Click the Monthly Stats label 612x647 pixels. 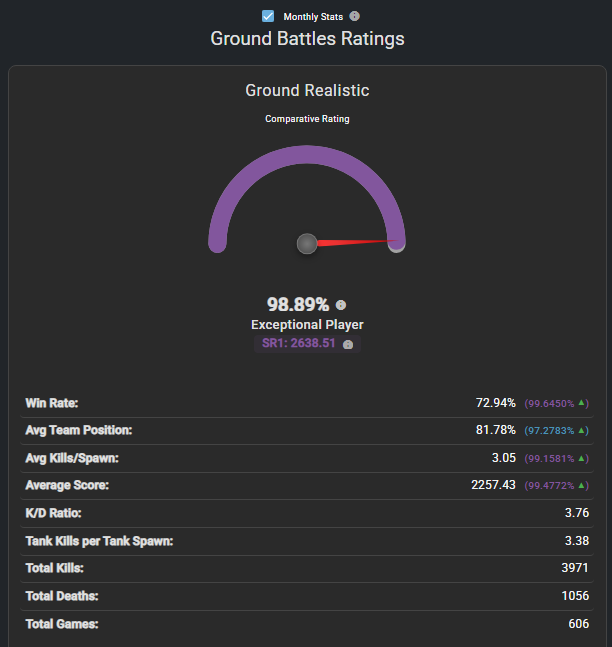click(x=313, y=17)
